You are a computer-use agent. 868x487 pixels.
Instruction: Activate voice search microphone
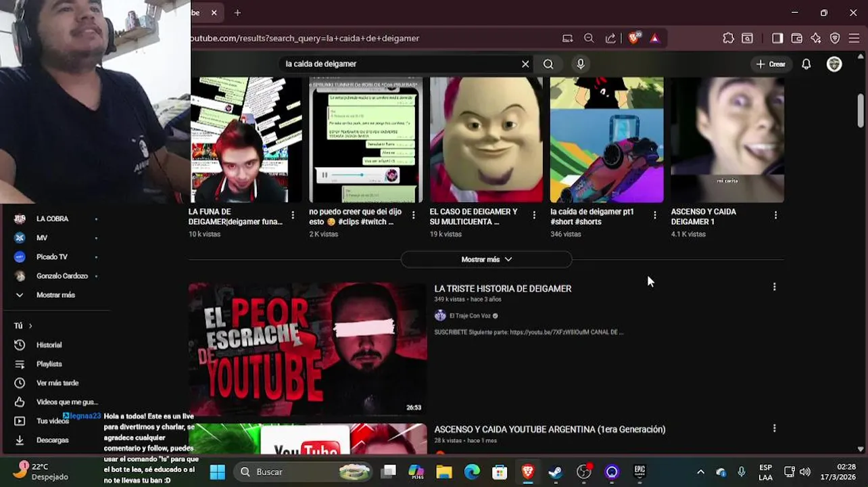pyautogui.click(x=581, y=64)
